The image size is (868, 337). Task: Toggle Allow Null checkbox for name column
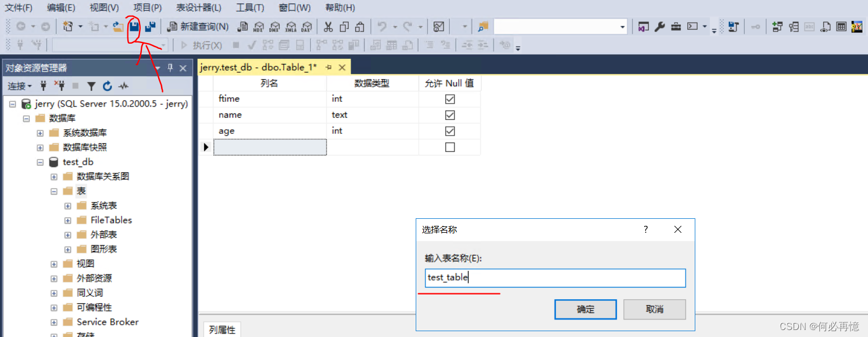pyautogui.click(x=449, y=115)
